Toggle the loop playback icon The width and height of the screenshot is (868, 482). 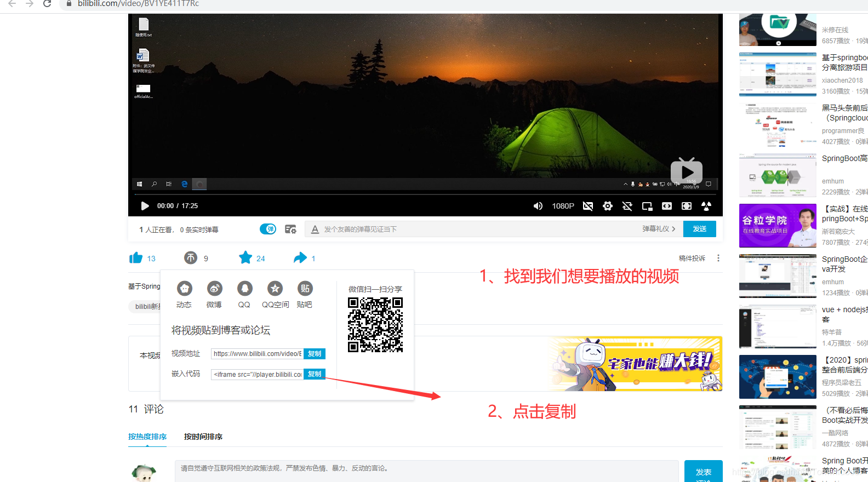pos(627,206)
